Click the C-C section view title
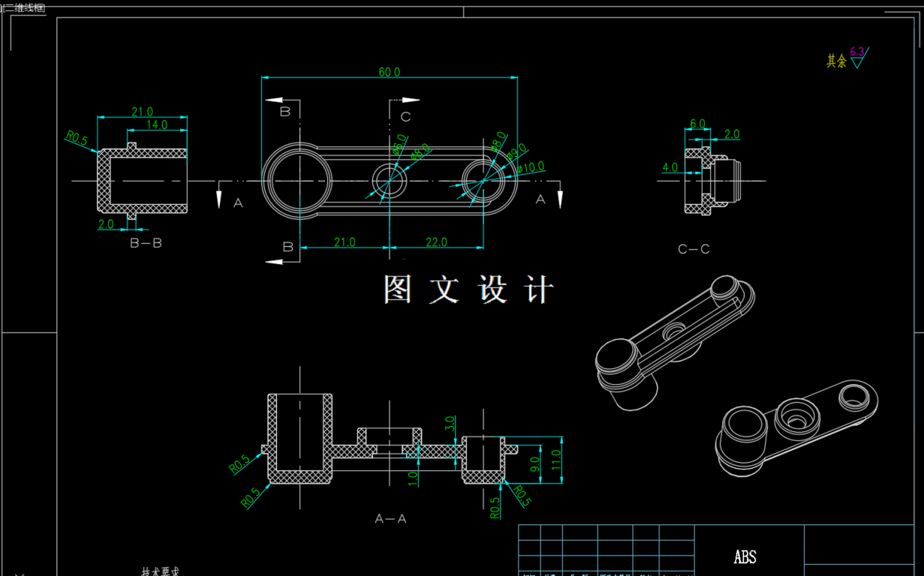The height and width of the screenshot is (576, 924). pyautogui.click(x=694, y=249)
